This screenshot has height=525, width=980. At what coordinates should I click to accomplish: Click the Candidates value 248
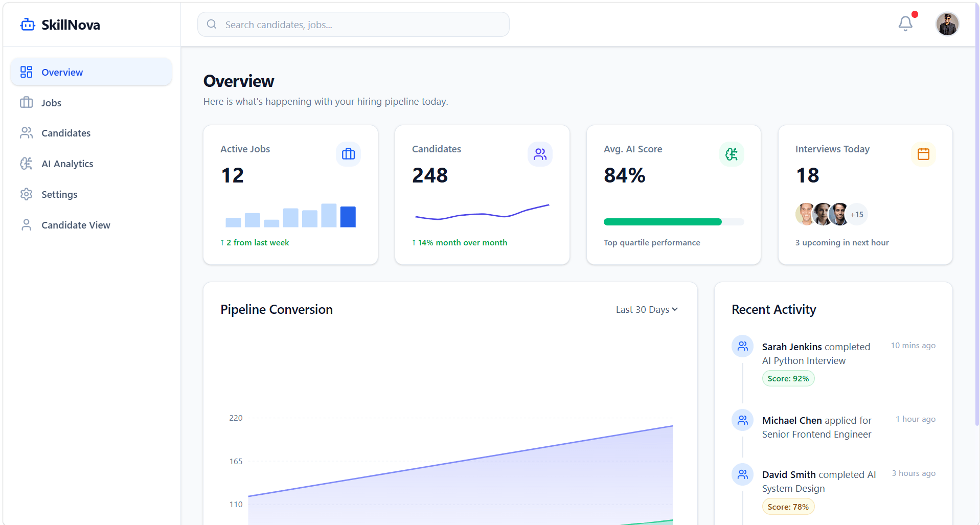[x=430, y=175]
